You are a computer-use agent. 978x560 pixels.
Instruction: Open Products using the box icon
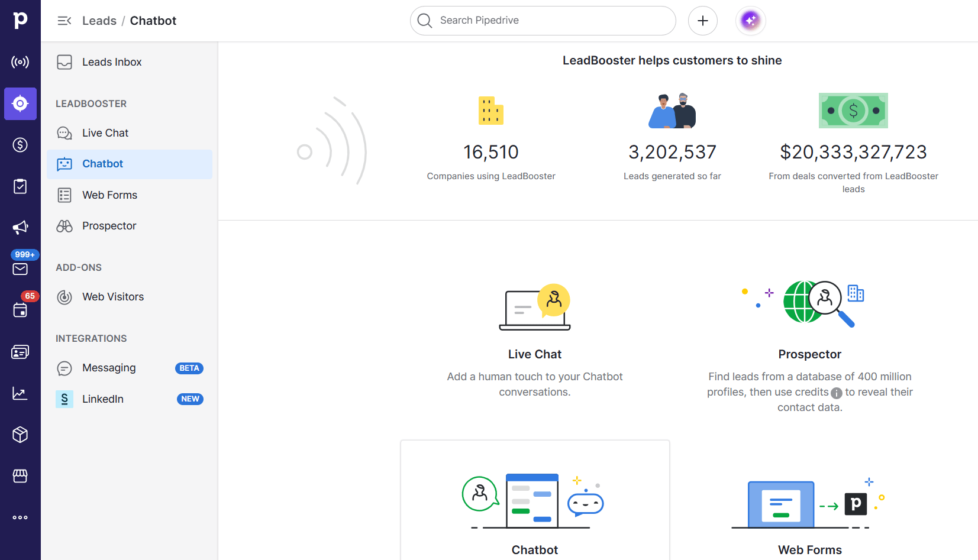pos(20,435)
